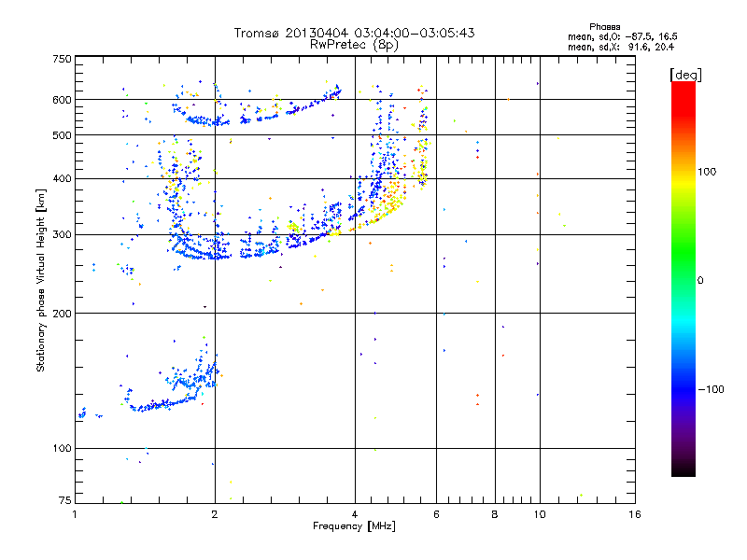Viewport: 747px width, 560px height.
Task: Click the y-axis '300' tick label
Action: pos(62,235)
